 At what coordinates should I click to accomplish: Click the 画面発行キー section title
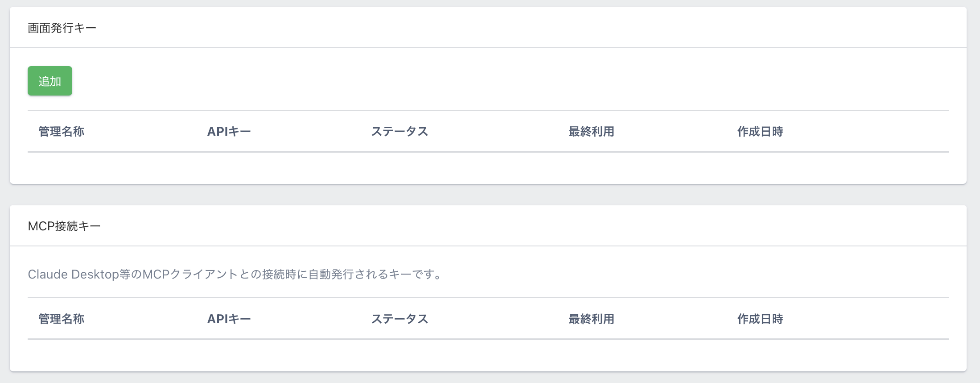pos(62,28)
